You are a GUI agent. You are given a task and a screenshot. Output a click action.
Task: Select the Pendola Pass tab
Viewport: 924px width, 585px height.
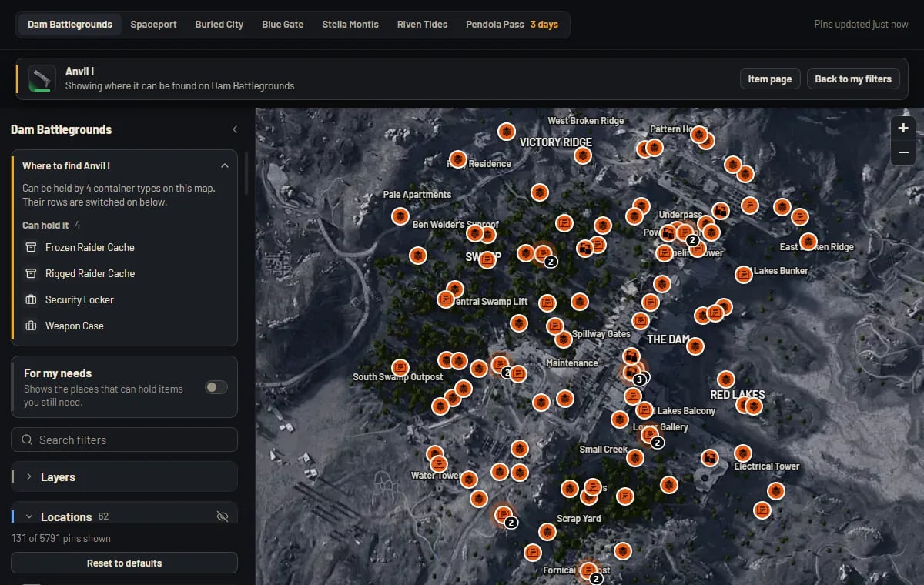(512, 24)
